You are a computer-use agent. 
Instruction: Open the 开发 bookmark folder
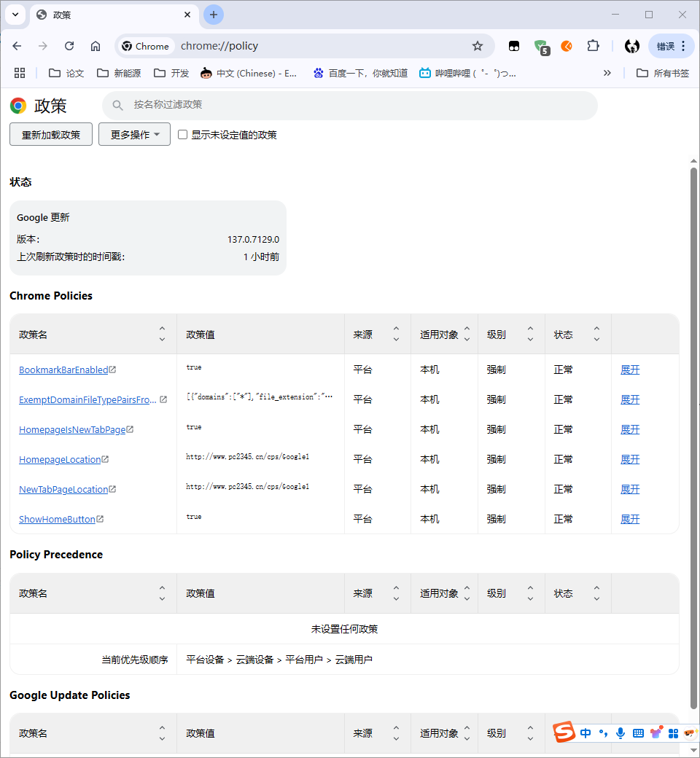[171, 73]
